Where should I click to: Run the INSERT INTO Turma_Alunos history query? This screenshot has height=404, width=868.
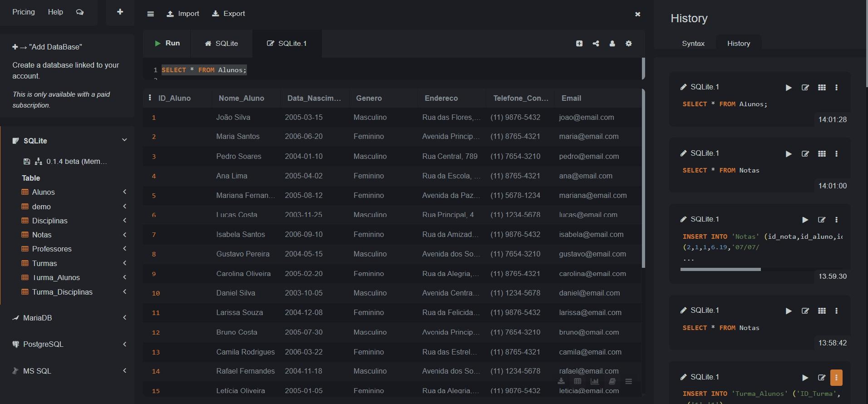click(x=805, y=378)
